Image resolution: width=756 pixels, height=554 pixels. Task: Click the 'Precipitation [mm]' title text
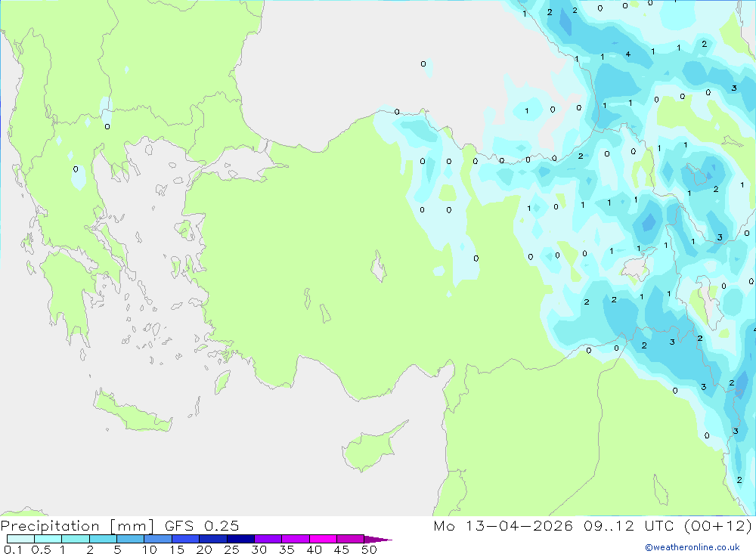click(x=77, y=526)
